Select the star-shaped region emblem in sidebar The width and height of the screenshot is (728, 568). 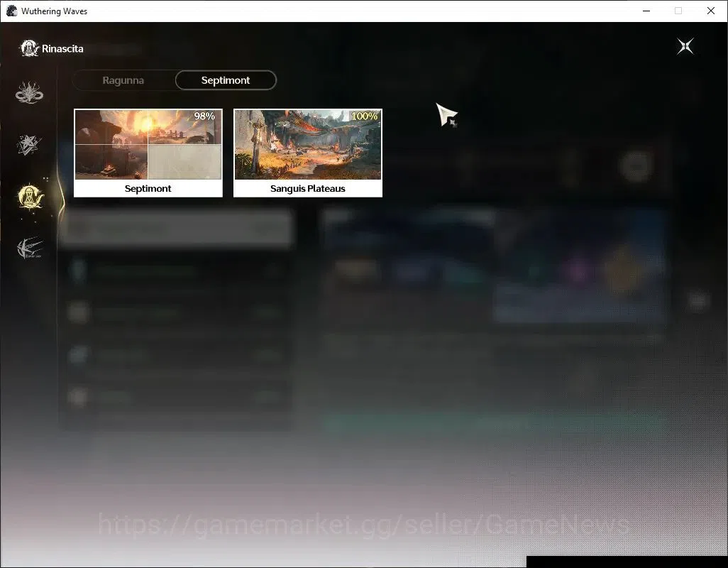[x=29, y=144]
